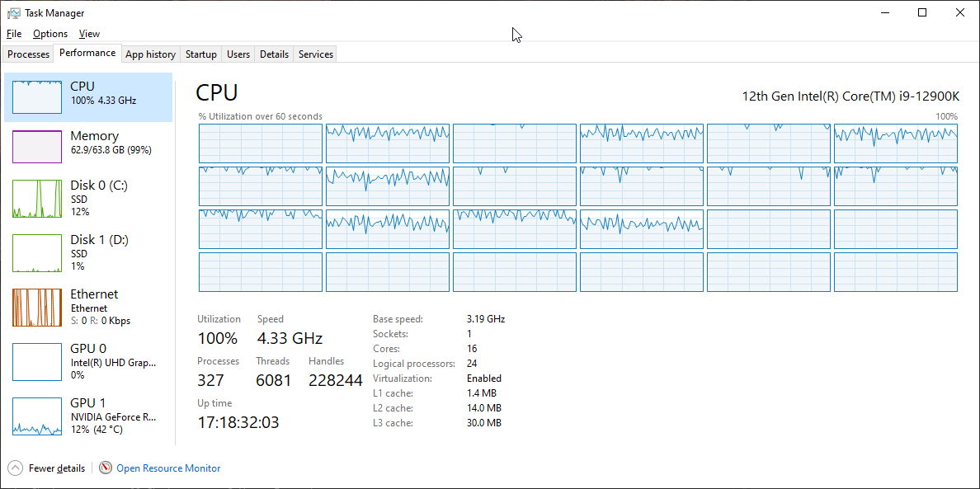The width and height of the screenshot is (980, 489).
Task: Switch to the Details tab
Action: [275, 54]
